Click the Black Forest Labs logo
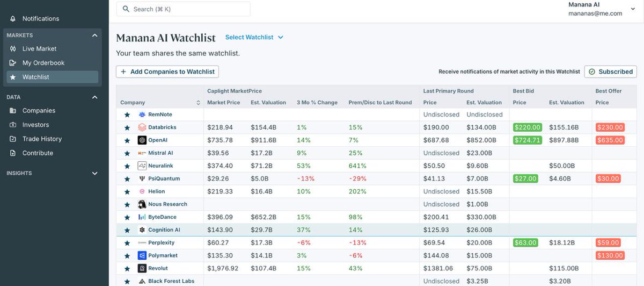 142,281
